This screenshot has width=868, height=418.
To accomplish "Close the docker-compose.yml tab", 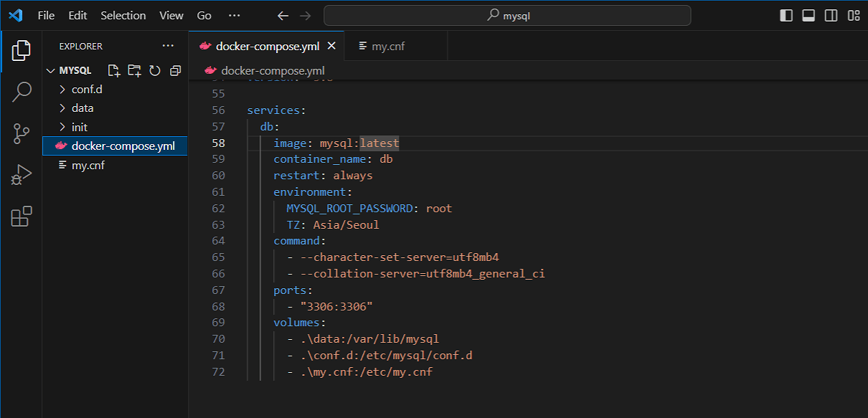I will coord(331,46).
